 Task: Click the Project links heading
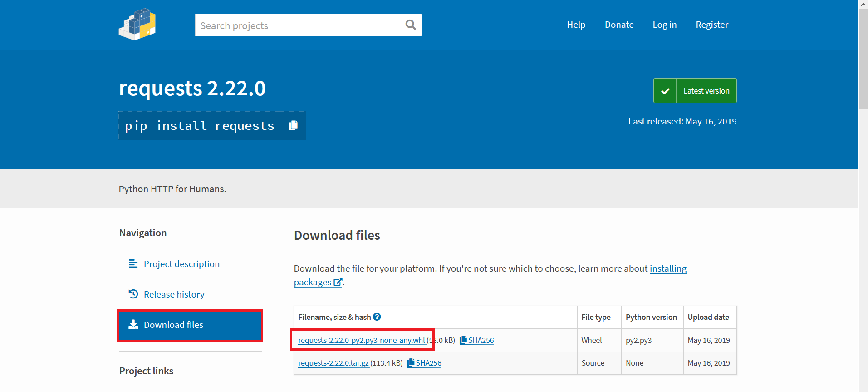146,371
